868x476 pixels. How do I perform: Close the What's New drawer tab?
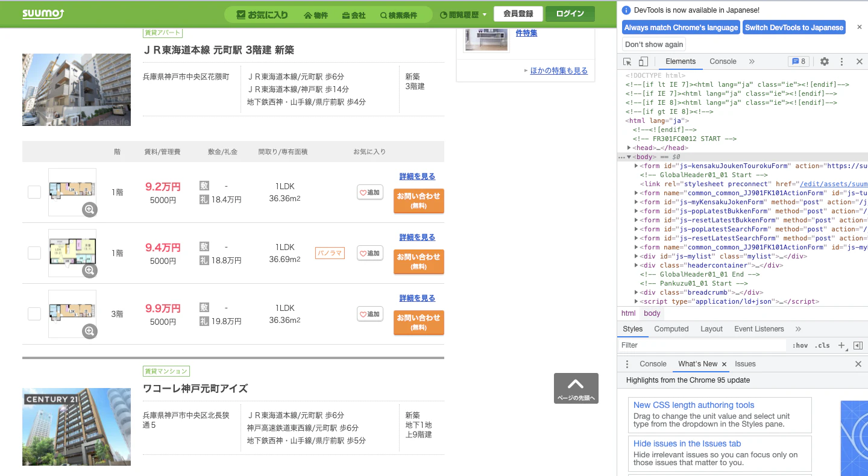click(724, 365)
